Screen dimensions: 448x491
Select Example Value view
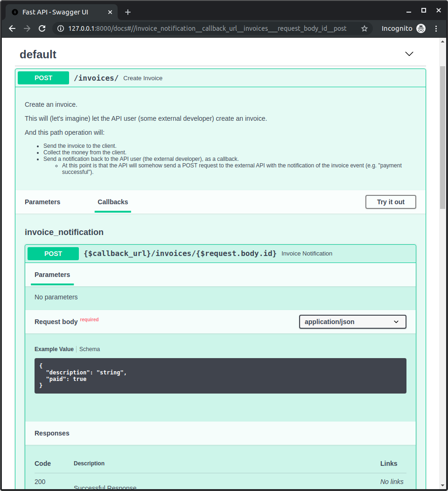click(54, 349)
